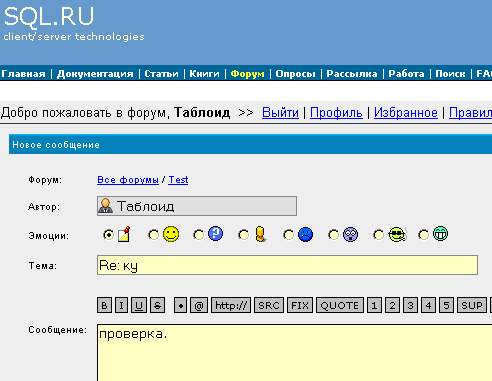
Task: Click the orange exclamation mark emotion icon
Action: click(x=261, y=234)
